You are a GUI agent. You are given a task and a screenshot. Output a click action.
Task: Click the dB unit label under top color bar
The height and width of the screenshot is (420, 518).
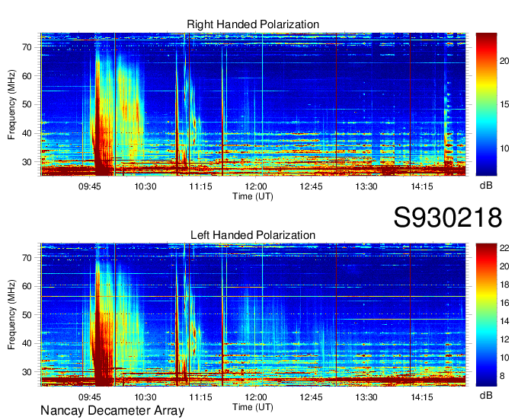coord(486,186)
